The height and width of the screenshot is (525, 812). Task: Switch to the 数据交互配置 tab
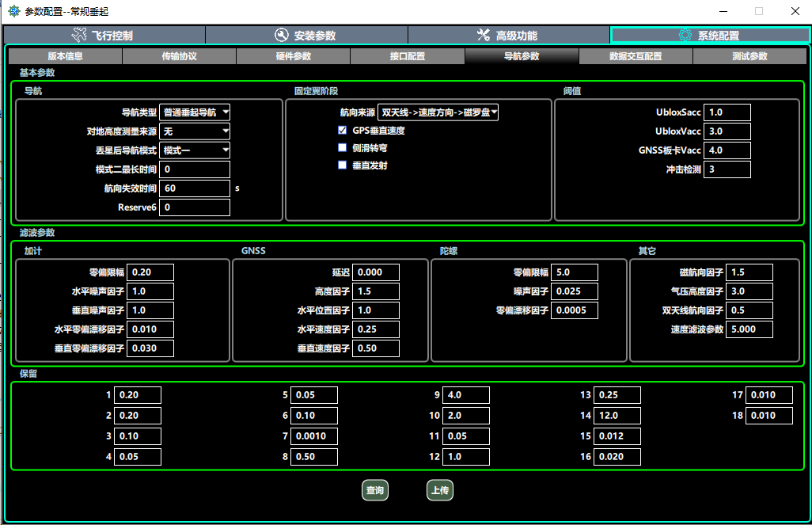pyautogui.click(x=636, y=56)
